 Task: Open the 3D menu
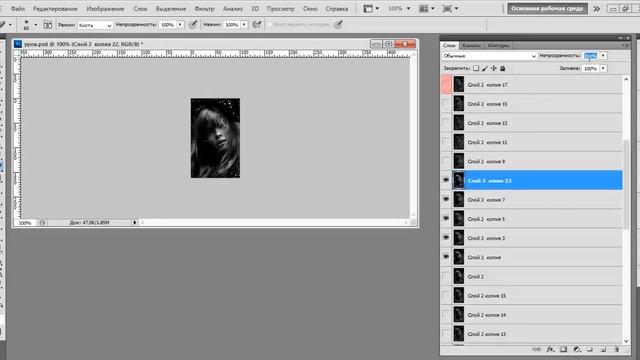255,9
